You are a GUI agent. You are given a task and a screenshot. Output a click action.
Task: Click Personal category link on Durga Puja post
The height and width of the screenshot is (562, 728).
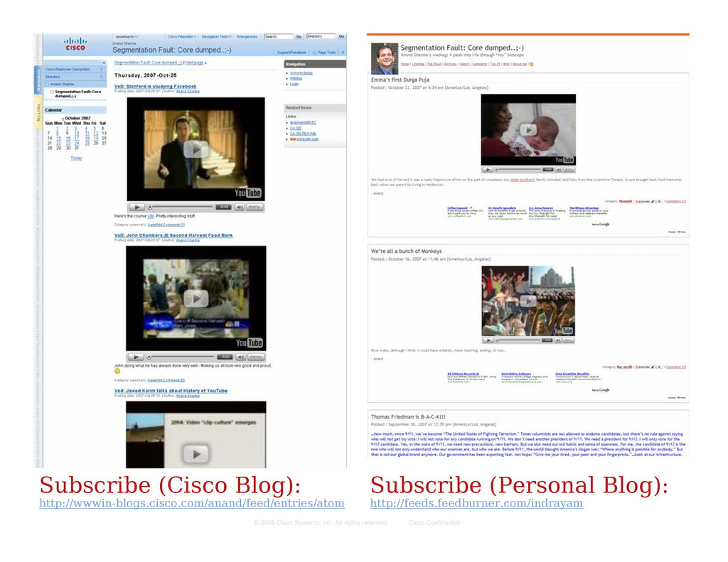[x=626, y=201]
